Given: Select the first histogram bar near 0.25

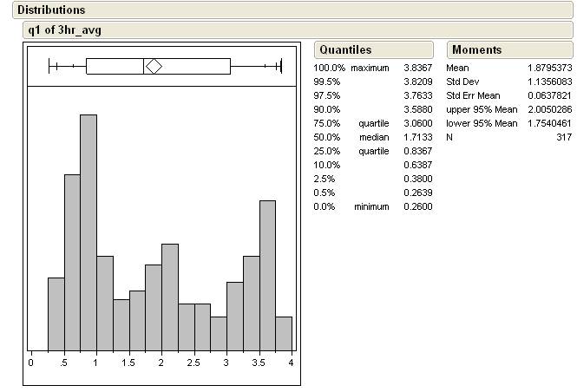Looking at the screenshot, I should point(56,313).
